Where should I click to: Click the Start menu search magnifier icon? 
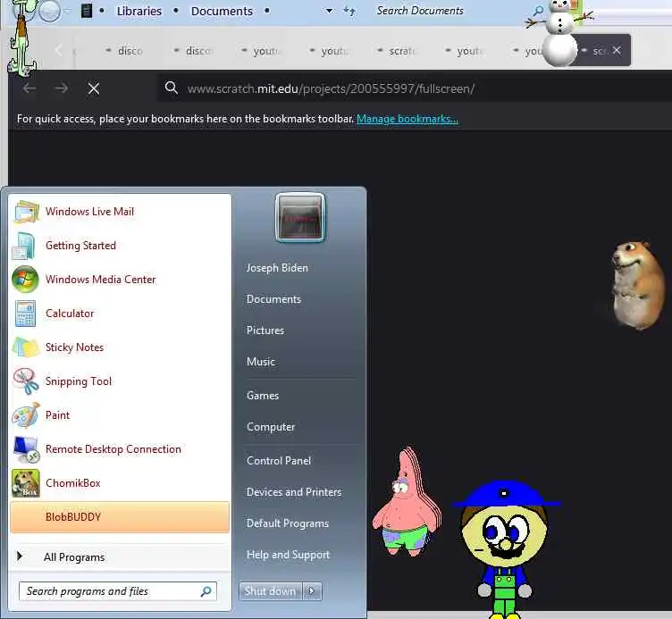(x=206, y=591)
